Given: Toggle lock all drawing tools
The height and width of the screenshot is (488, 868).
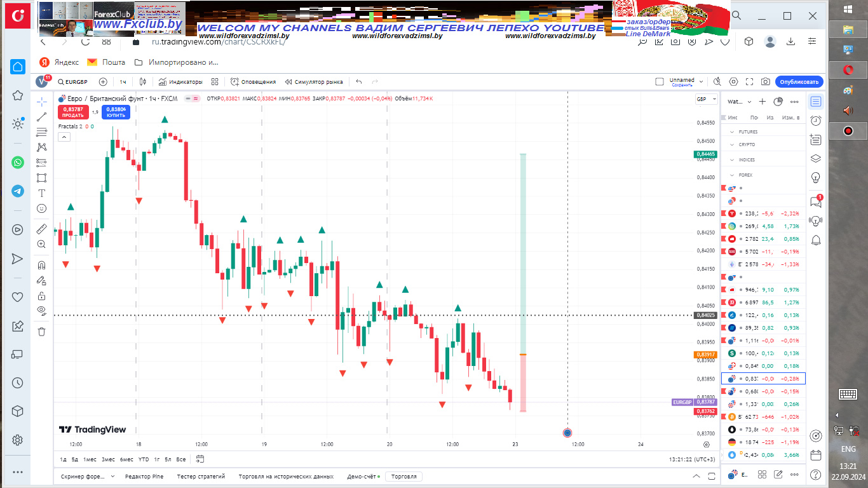Looking at the screenshot, I should 42,295.
